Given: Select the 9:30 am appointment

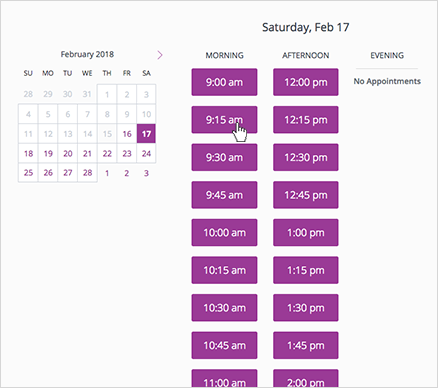Looking at the screenshot, I should pos(224,157).
